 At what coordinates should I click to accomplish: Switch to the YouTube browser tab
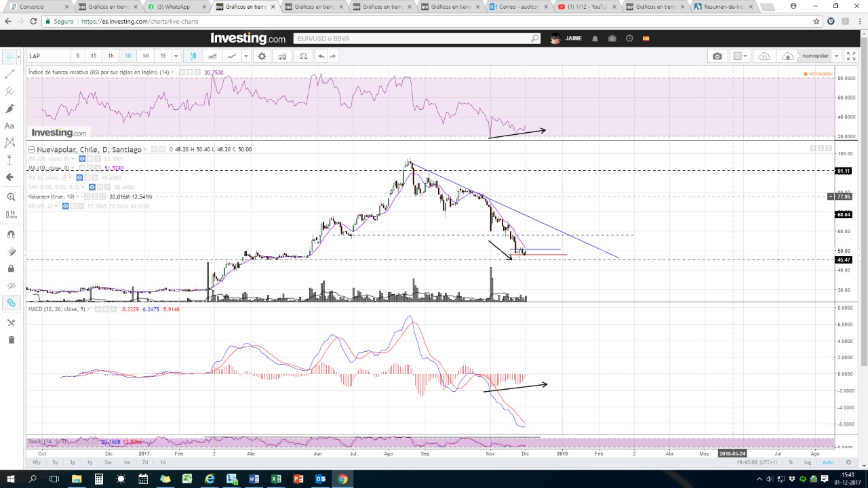[x=586, y=7]
